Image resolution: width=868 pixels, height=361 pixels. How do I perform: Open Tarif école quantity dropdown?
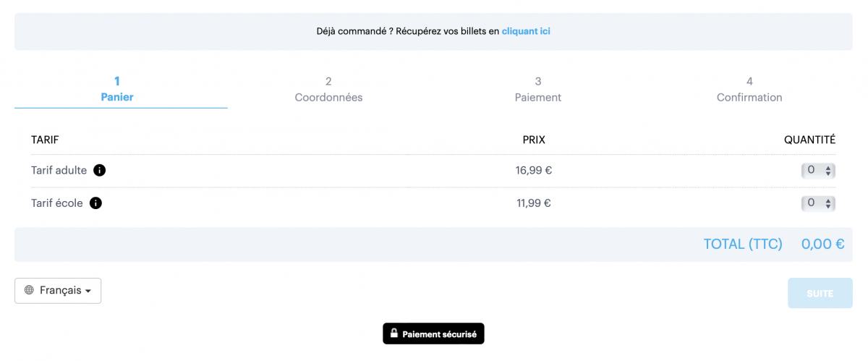[x=818, y=203]
